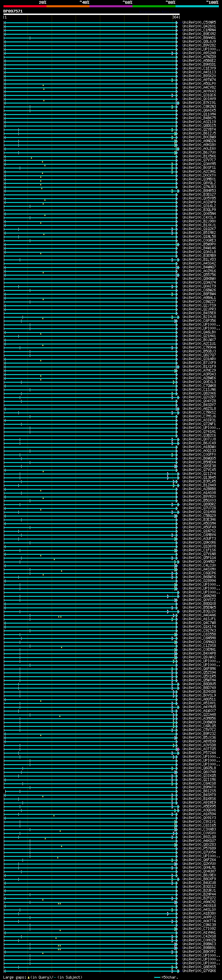Select the UniRef100_Q6AIK5 label
Screen dimensions: 222x980
point(199,110)
